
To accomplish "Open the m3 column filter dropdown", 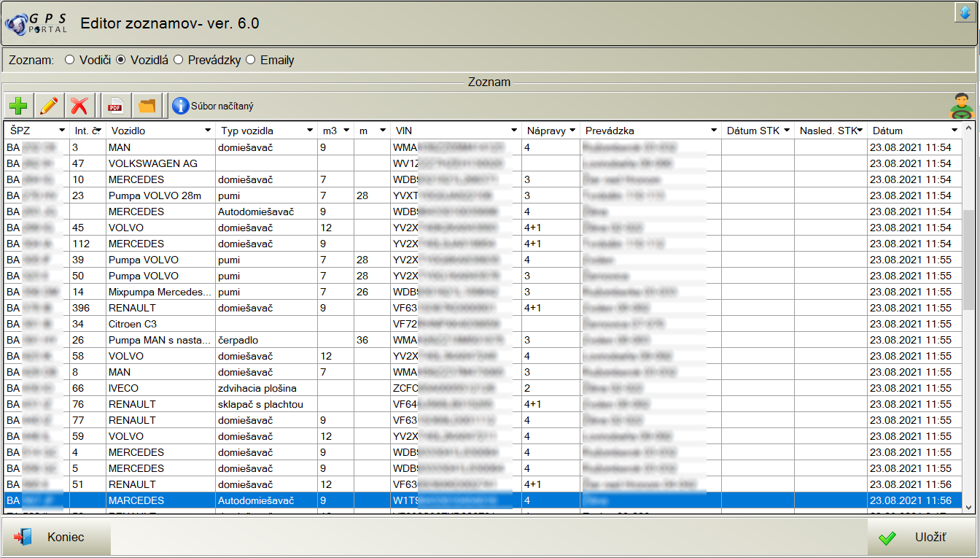I will (x=346, y=131).
